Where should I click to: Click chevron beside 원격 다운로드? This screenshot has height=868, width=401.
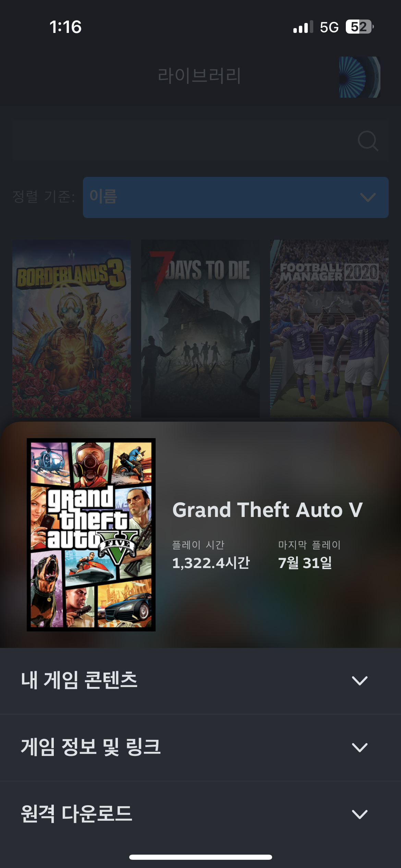[x=360, y=814]
